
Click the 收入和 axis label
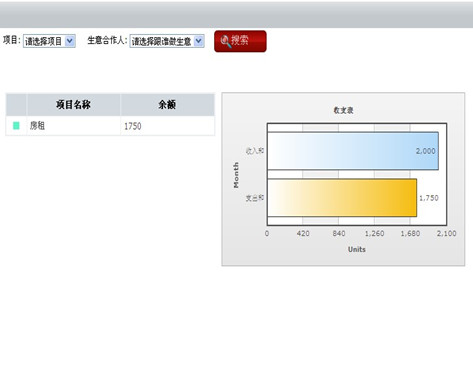tap(255, 151)
